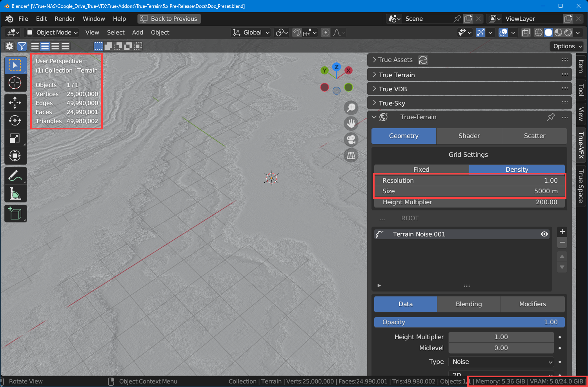Select the Rotate tool
The height and width of the screenshot is (387, 588).
coord(15,120)
